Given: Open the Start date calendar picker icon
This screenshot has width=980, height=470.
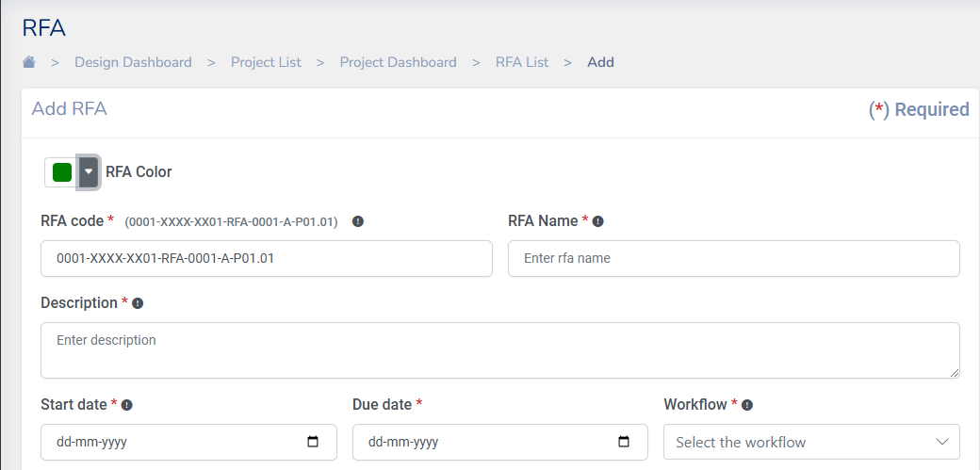Looking at the screenshot, I should (314, 442).
